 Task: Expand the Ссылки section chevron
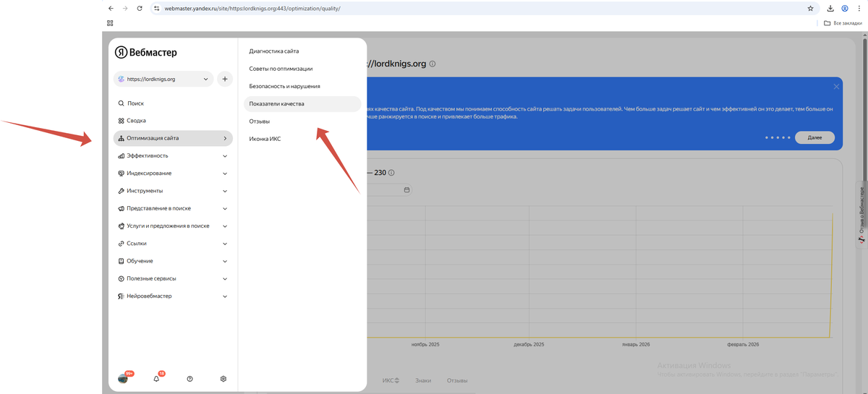(x=225, y=244)
